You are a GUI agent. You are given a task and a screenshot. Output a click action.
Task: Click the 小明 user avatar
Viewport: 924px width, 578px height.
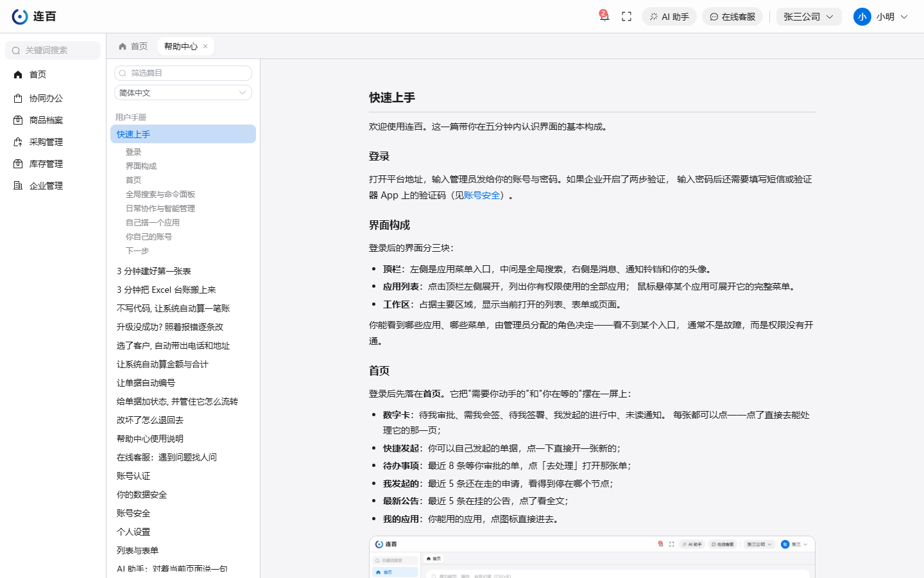(x=862, y=17)
